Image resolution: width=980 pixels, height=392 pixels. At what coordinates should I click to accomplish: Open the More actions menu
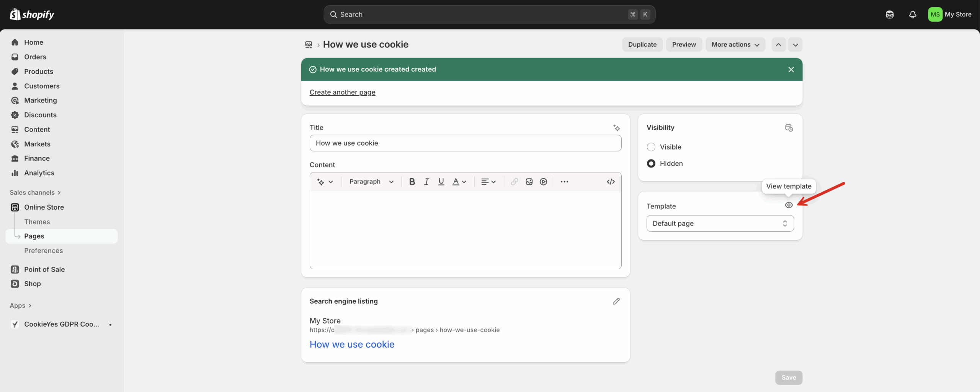(735, 44)
